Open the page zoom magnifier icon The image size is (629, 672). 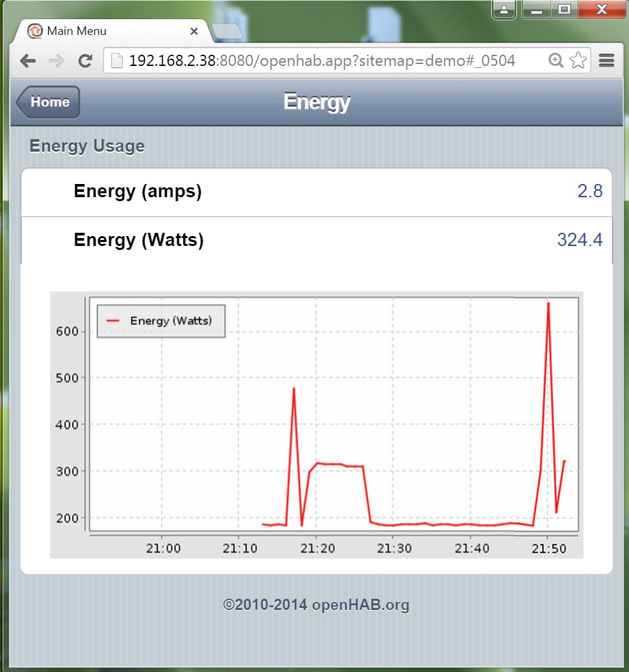[x=556, y=60]
